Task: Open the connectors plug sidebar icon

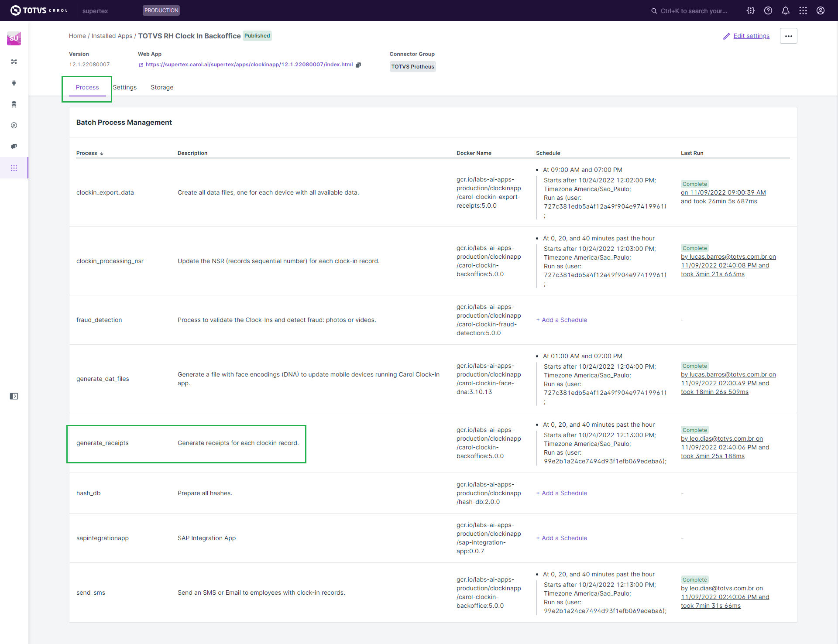Action: [14, 83]
